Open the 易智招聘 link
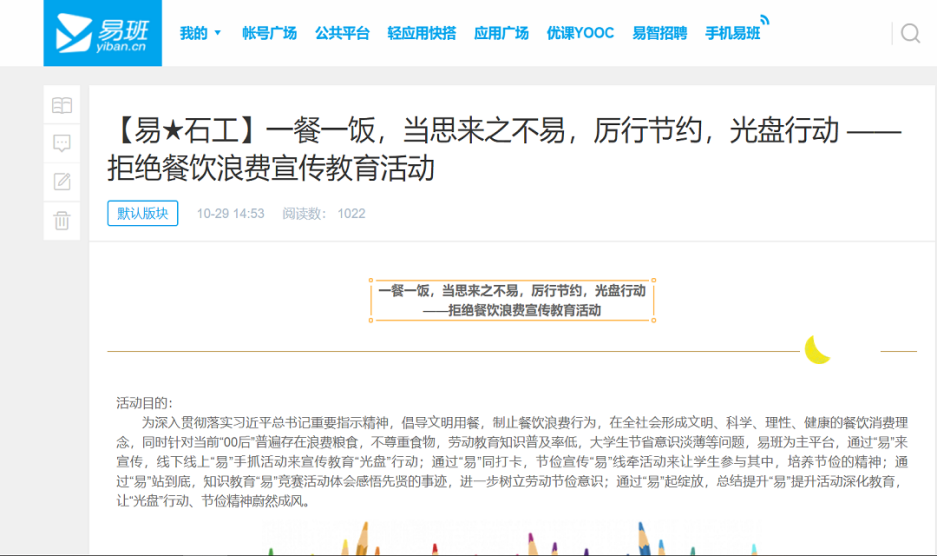Screen dimensions: 937x556 click(x=659, y=33)
